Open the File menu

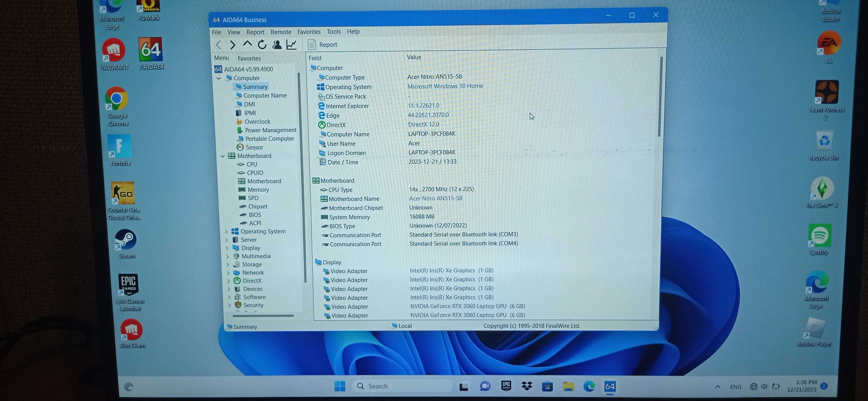point(216,32)
